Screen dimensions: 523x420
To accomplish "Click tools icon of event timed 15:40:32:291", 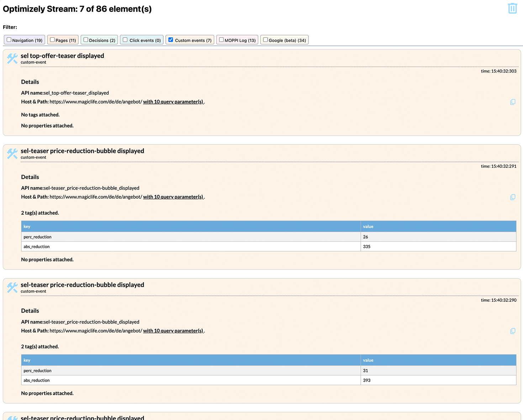I will coord(12,153).
